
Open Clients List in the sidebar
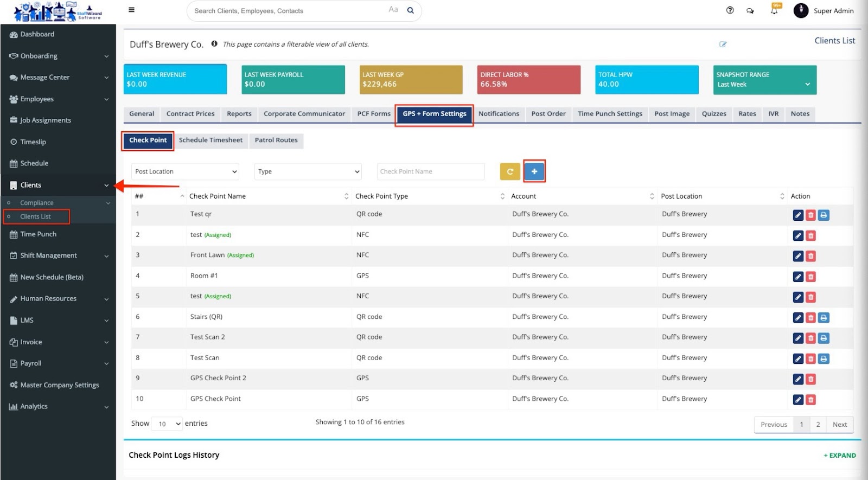tap(35, 216)
